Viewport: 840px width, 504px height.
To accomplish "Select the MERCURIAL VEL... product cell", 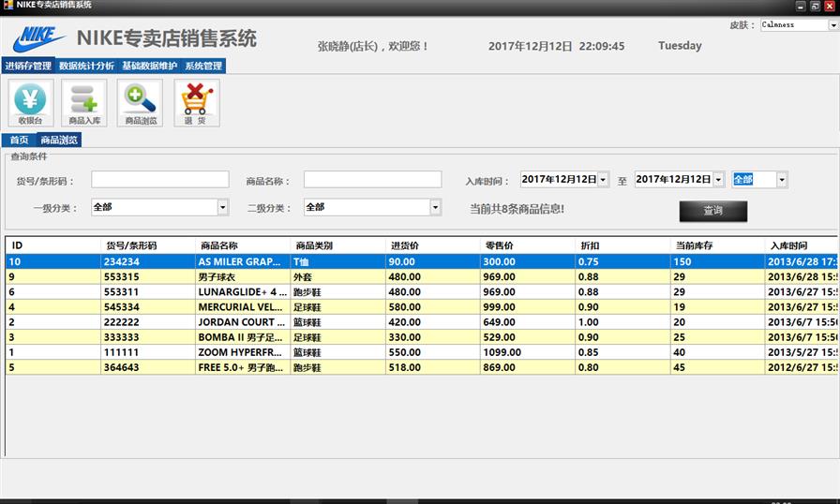I will [243, 307].
